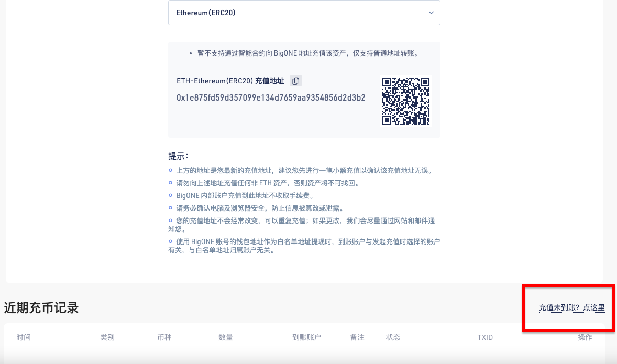Viewport: 617px width, 364px height.
Task: Click the ETH-Ethereum(ERC20) 充值地址 label
Action: pyautogui.click(x=230, y=81)
